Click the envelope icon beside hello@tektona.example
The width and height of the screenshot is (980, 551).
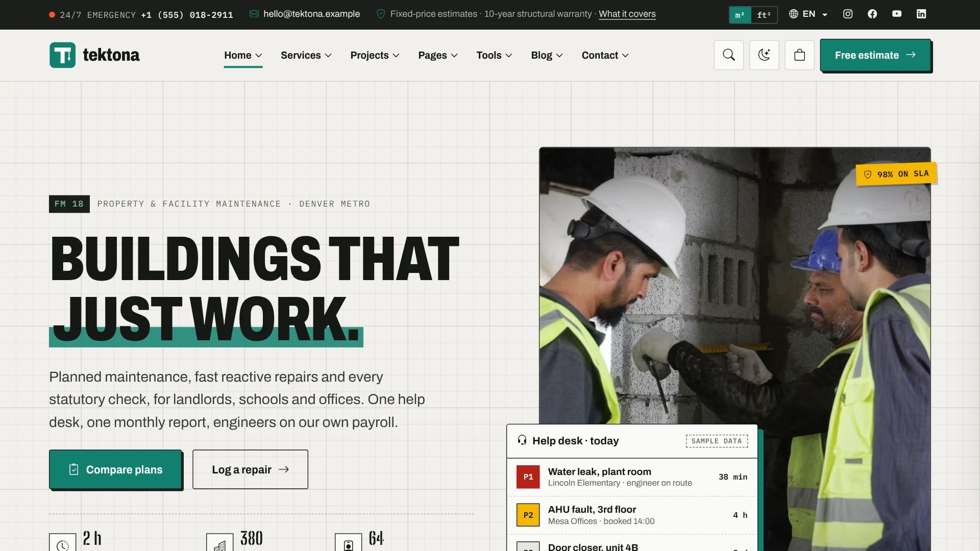pos(254,14)
